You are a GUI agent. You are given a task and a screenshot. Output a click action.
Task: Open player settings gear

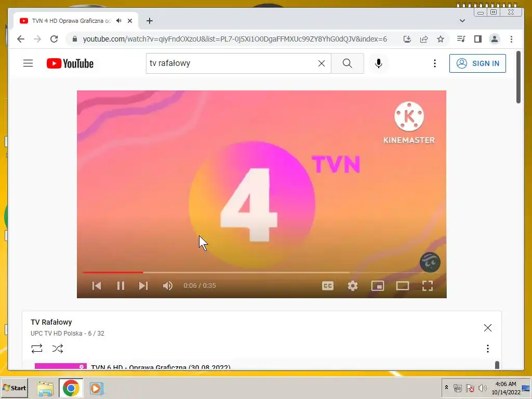[353, 286]
